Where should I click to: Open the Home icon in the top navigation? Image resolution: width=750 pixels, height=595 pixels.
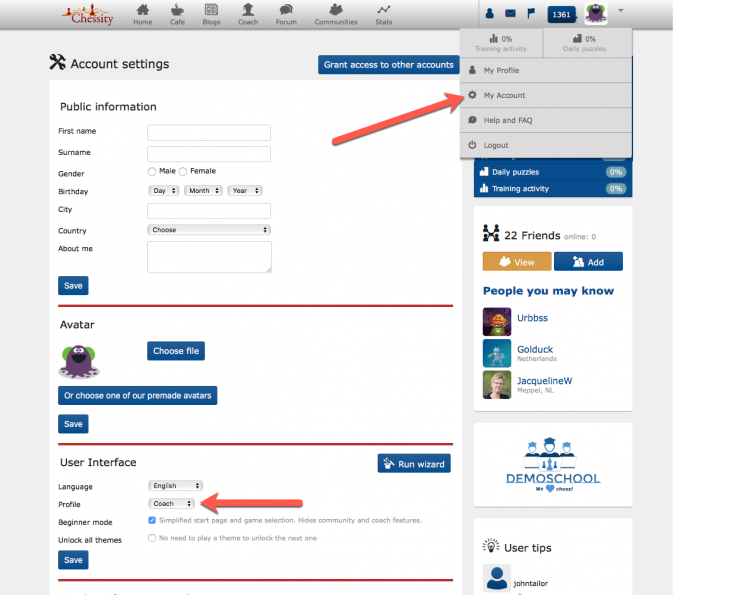point(143,10)
